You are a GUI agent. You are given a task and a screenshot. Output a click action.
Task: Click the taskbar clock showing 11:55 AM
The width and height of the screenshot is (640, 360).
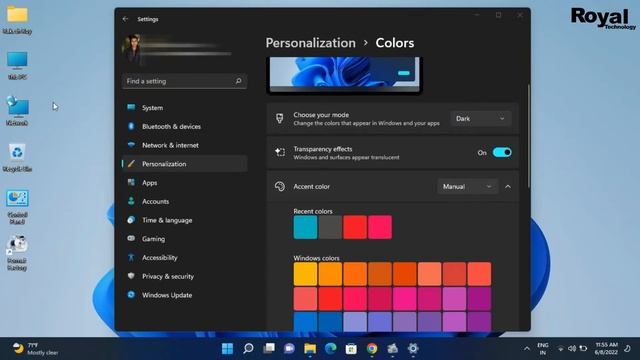tap(606, 349)
